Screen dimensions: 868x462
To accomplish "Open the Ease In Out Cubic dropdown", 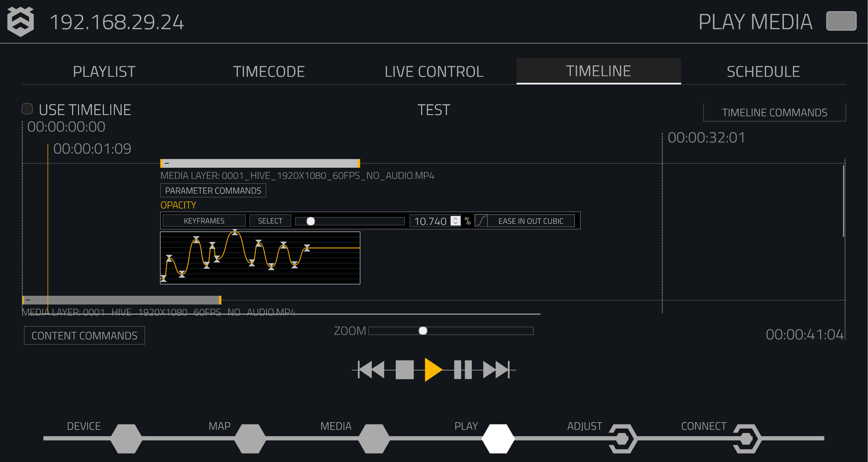I will (531, 221).
